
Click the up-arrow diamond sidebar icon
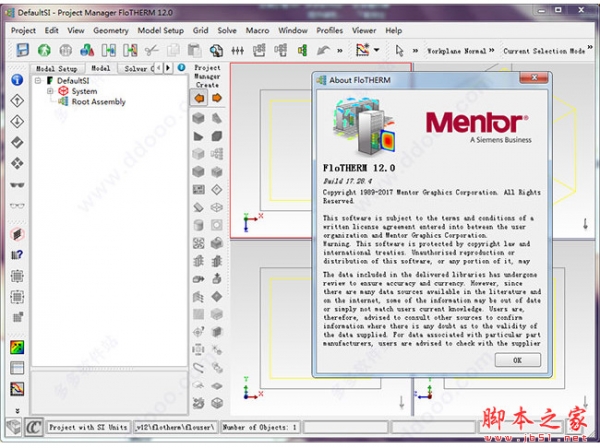[17, 101]
